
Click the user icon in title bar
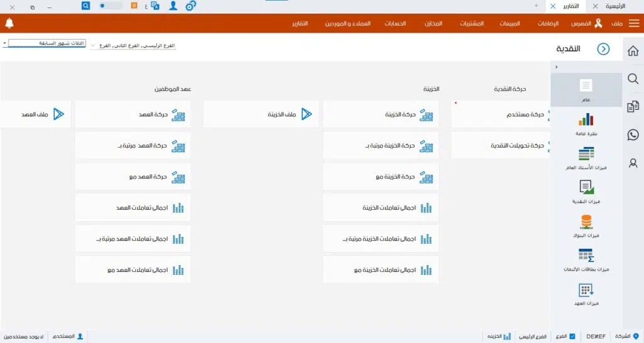tap(173, 6)
